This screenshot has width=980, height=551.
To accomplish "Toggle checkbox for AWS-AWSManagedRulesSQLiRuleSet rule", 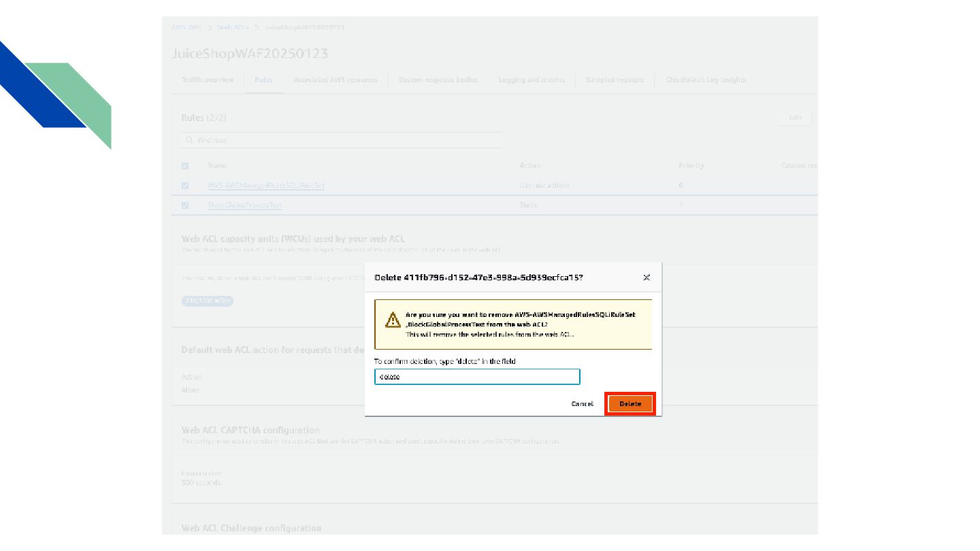I will [x=185, y=186].
